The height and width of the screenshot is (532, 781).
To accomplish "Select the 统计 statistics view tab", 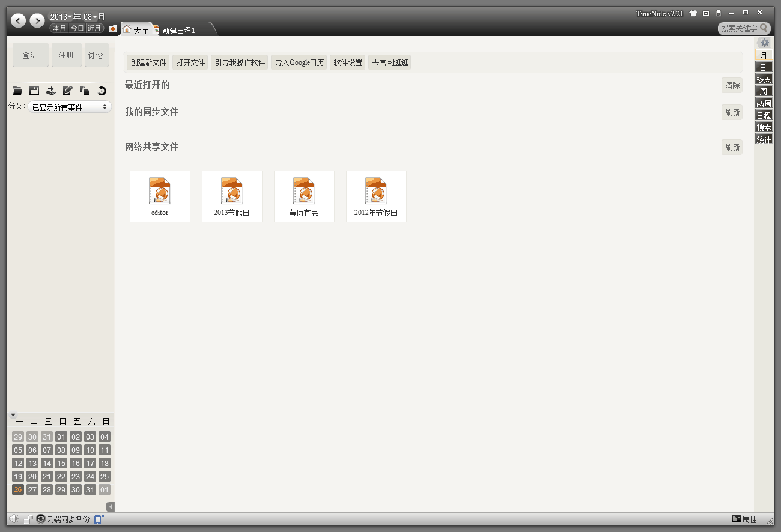I will point(764,139).
